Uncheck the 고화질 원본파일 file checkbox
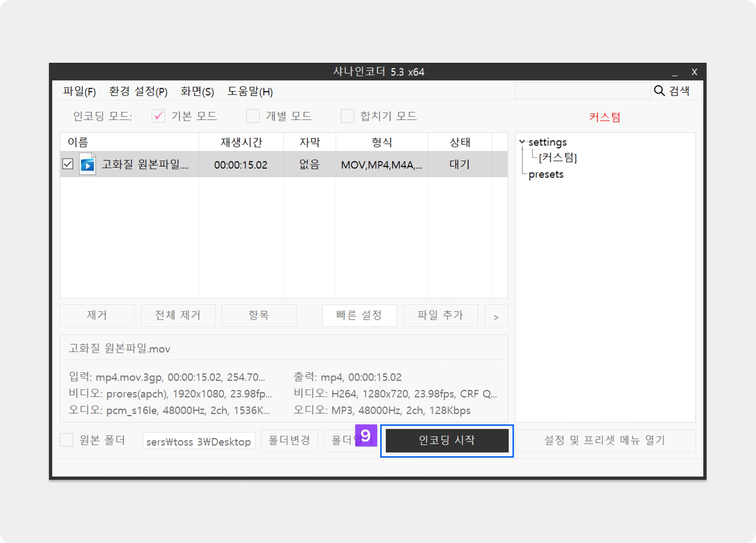Image resolution: width=756 pixels, height=543 pixels. (68, 164)
